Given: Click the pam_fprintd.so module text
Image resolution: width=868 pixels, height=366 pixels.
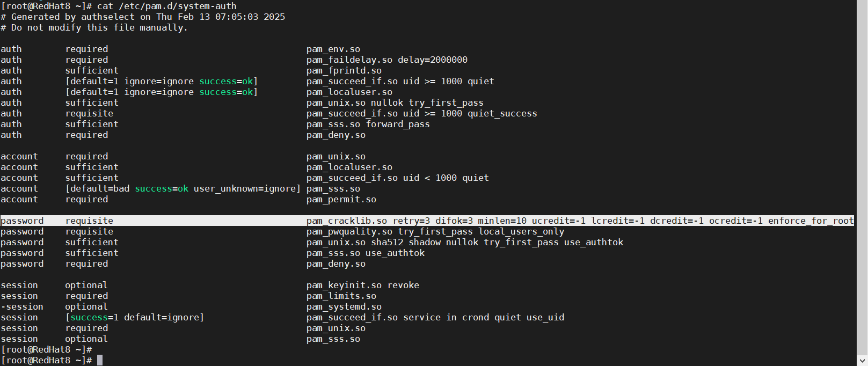Looking at the screenshot, I should point(344,70).
